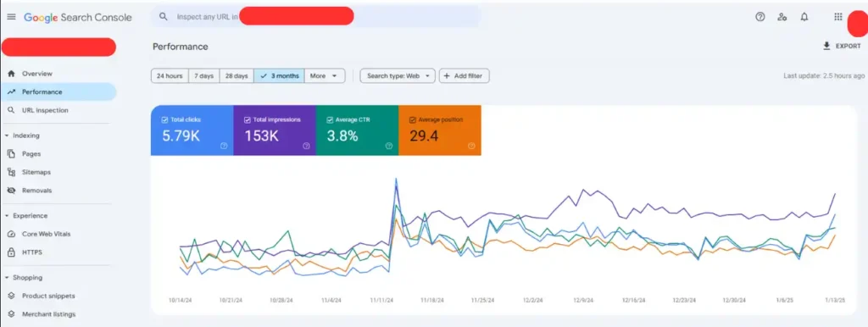This screenshot has width=868, height=327.
Task: Select the 28 days range tab
Action: [236, 75]
